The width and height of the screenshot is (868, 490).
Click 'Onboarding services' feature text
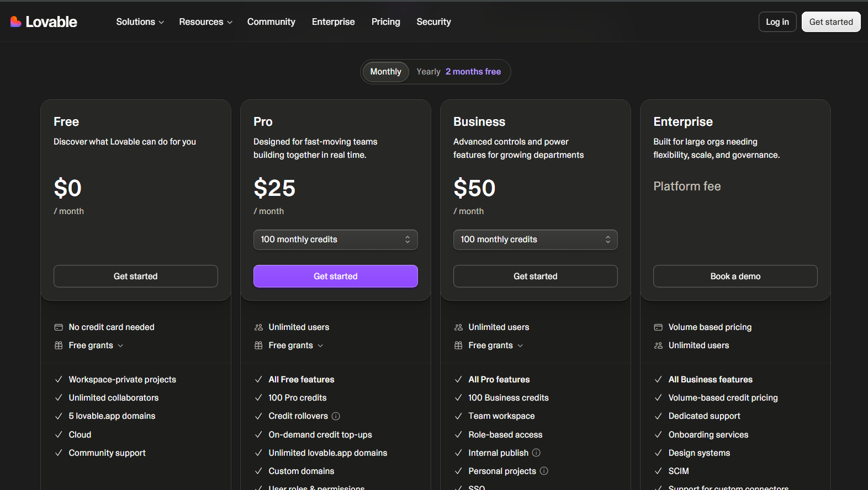[x=708, y=434]
